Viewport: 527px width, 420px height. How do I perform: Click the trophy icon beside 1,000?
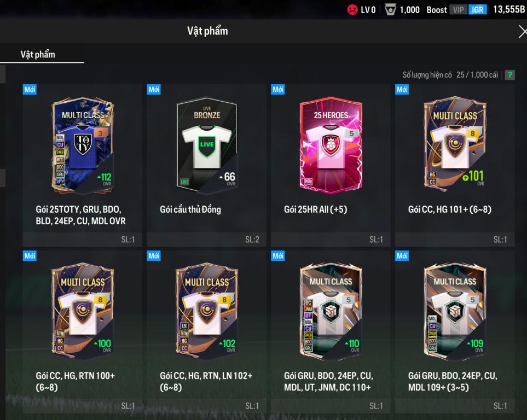pyautogui.click(x=390, y=9)
